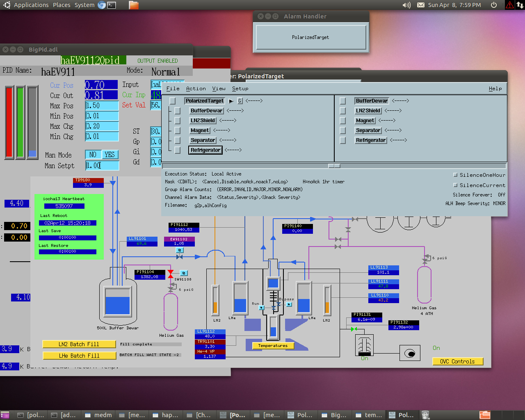
Task: Click the valve symbol below EV91102
Action: (180, 257)
